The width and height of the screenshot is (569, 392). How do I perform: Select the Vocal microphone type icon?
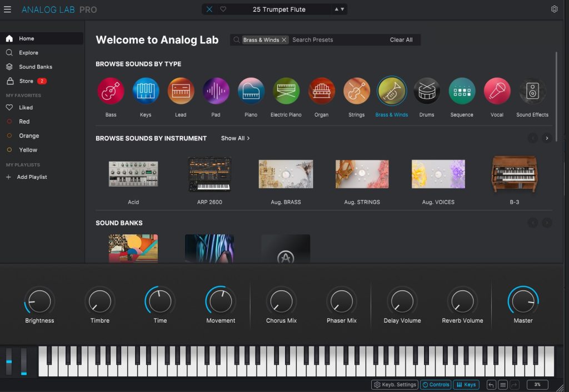(497, 91)
